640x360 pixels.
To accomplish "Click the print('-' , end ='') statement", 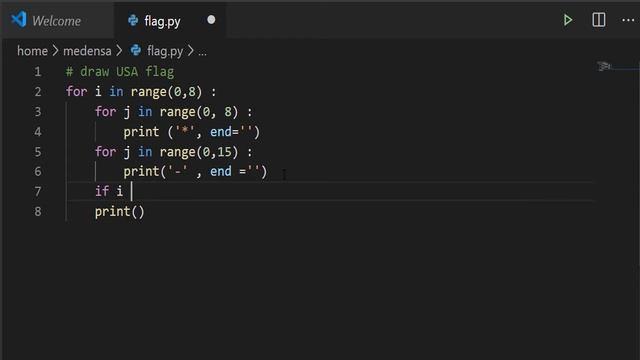I will [x=195, y=171].
